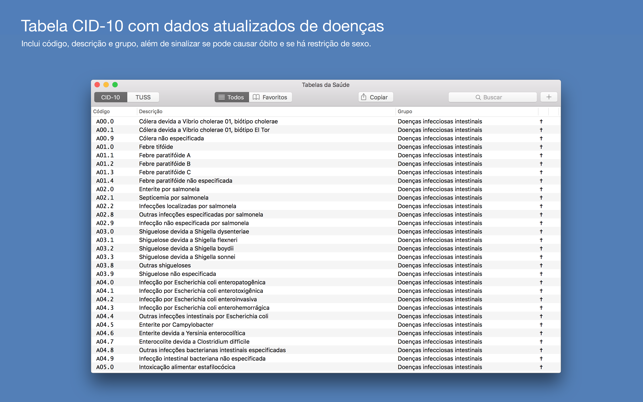Select row 'Infecção por Escherichia coli enteropatogênica'

click(326, 282)
